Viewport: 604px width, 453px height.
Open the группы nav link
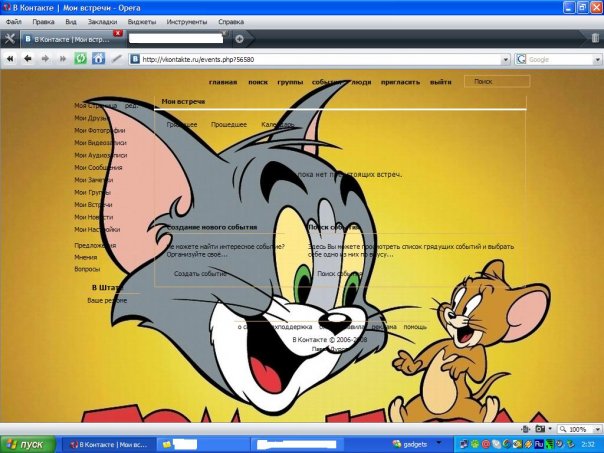tap(290, 82)
